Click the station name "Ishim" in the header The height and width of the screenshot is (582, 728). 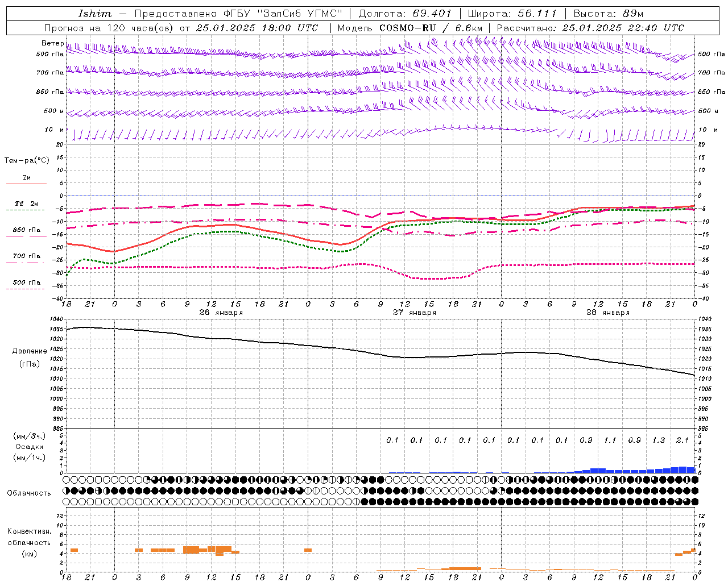tap(95, 14)
